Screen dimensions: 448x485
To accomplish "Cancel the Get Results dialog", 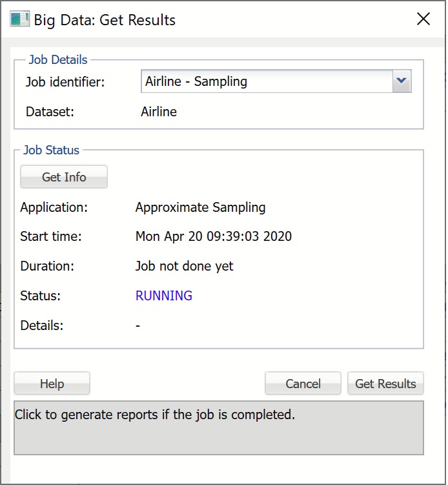I will 303,384.
